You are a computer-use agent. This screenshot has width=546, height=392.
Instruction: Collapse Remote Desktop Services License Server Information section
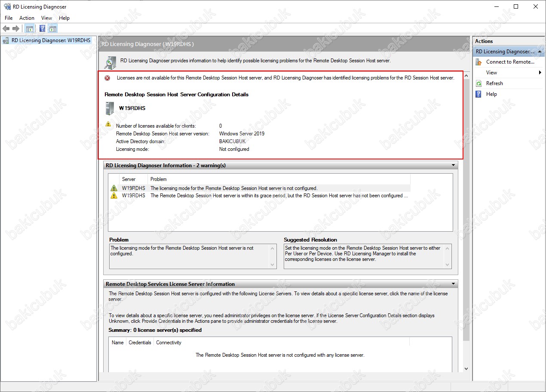click(x=453, y=284)
